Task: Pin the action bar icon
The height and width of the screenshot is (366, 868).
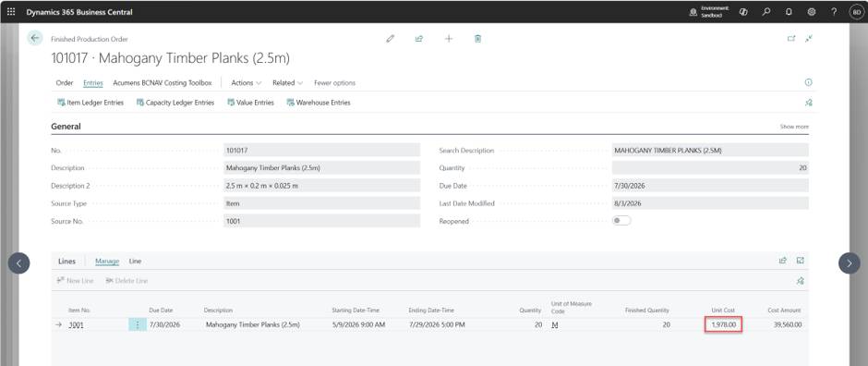Action: point(808,103)
